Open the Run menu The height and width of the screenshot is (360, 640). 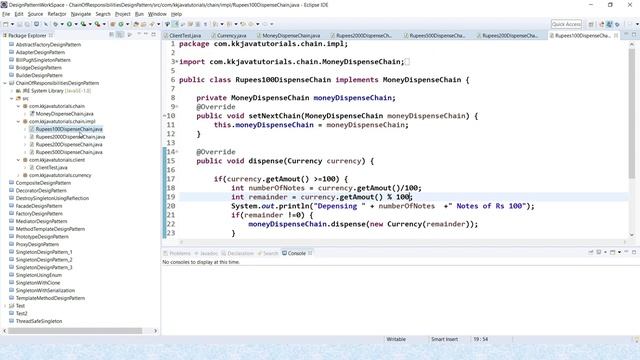tap(139, 14)
